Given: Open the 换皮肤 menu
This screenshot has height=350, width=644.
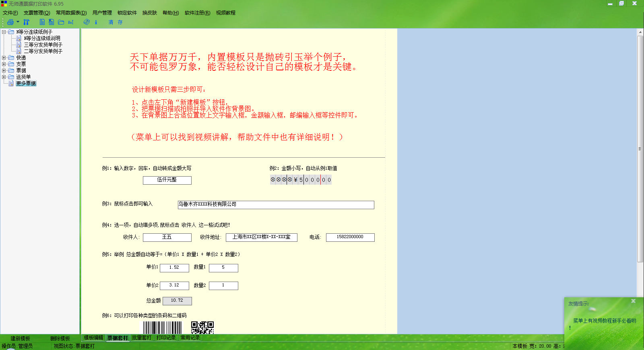Looking at the screenshot, I should (x=150, y=13).
